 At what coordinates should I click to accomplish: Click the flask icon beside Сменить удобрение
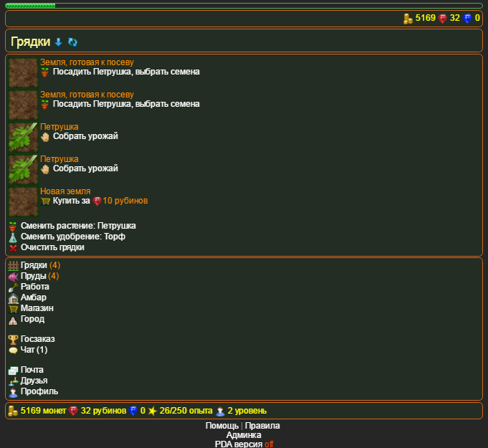[13, 237]
